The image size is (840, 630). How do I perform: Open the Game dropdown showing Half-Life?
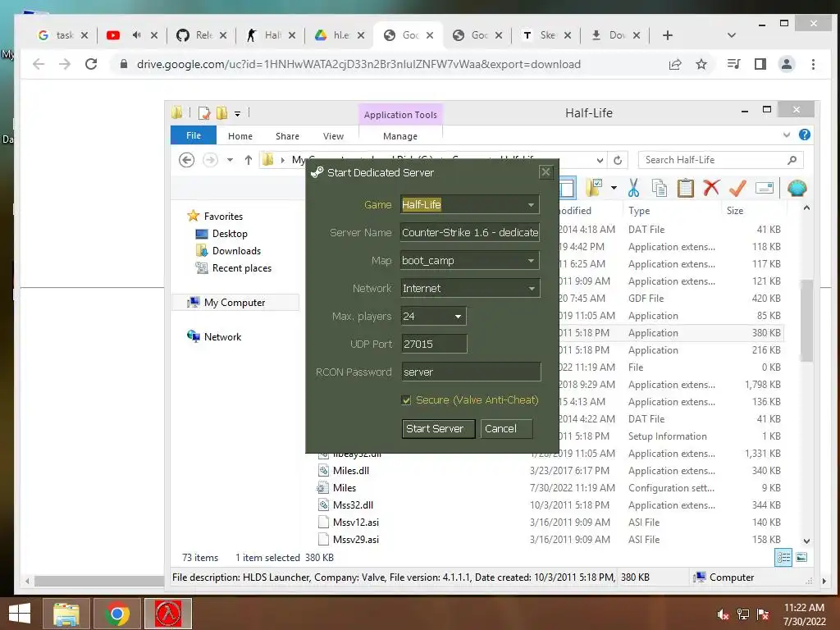[x=531, y=204]
